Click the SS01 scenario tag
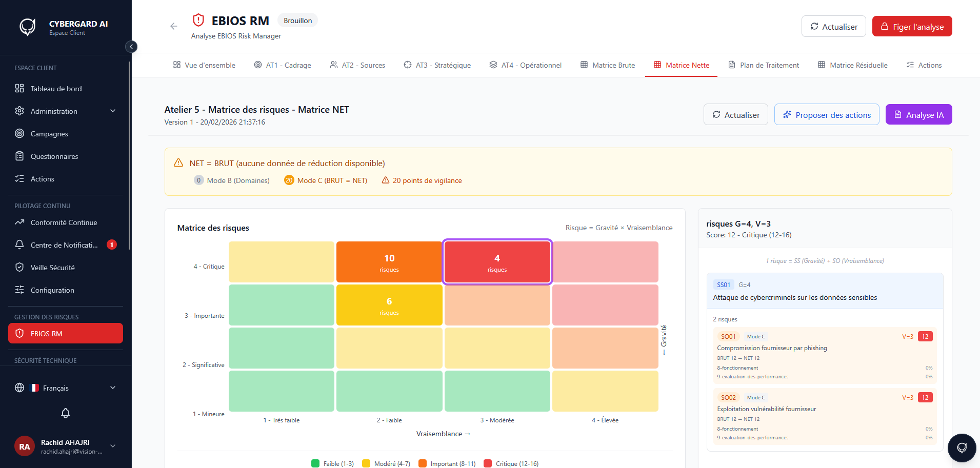This screenshot has height=468, width=980. click(x=724, y=284)
